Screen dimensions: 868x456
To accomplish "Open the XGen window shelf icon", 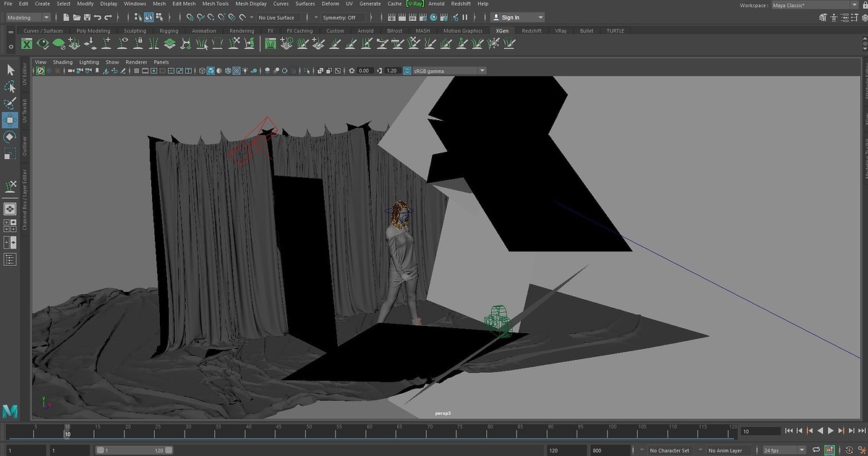I will coord(27,44).
